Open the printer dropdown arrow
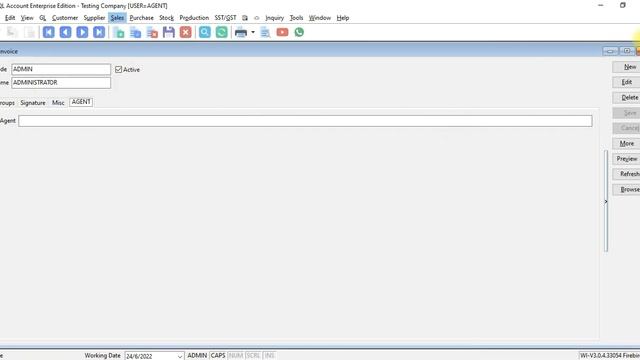Screen dimensions: 640x360 tap(253, 32)
